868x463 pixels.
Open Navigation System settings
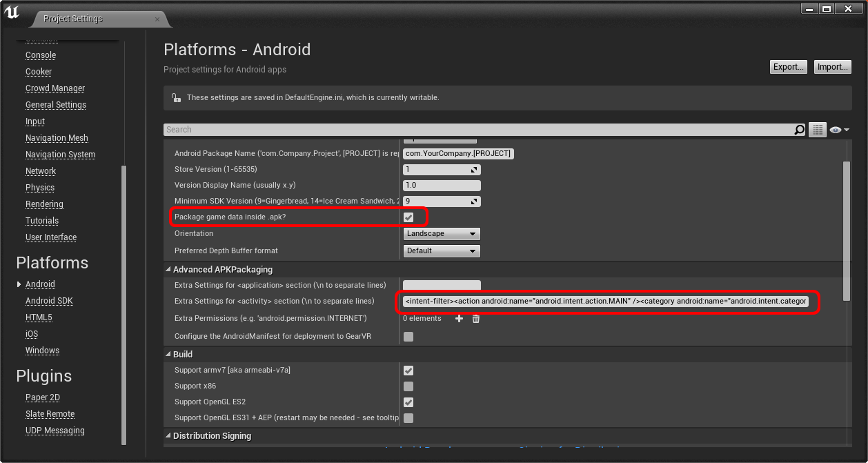pyautogui.click(x=61, y=155)
